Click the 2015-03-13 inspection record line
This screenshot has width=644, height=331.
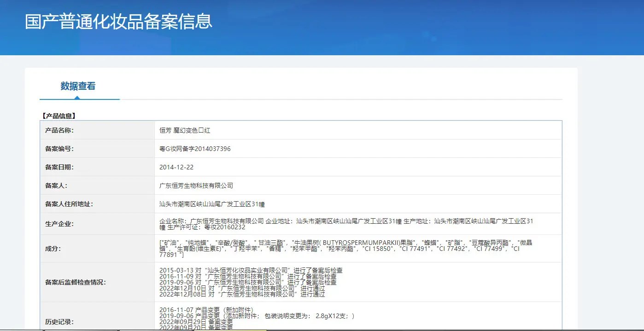251,270
